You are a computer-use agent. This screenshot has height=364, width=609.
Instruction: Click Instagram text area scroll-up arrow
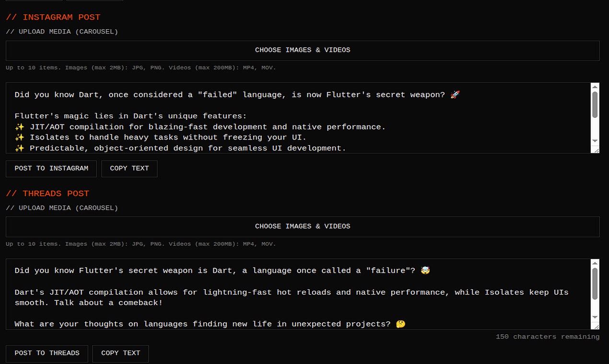tap(595, 87)
